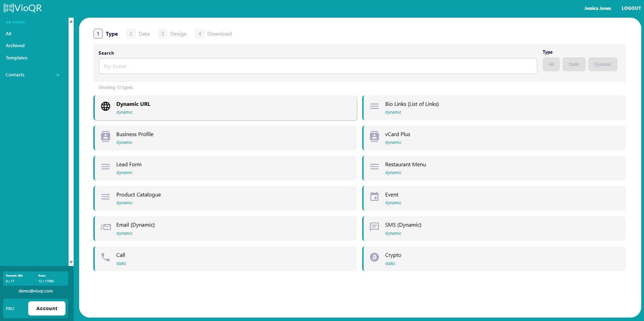Filter types by Static
The image size is (644, 321).
click(x=574, y=64)
